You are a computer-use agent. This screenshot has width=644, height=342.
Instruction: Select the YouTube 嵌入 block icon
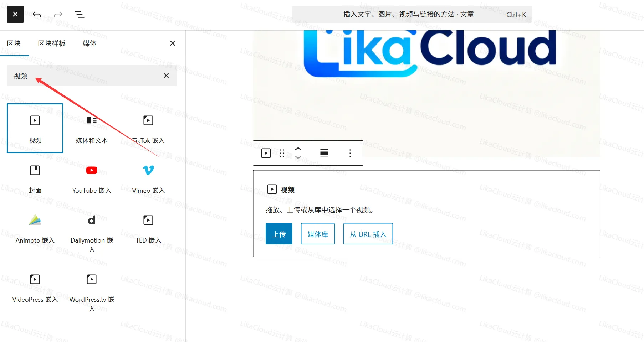[91, 170]
